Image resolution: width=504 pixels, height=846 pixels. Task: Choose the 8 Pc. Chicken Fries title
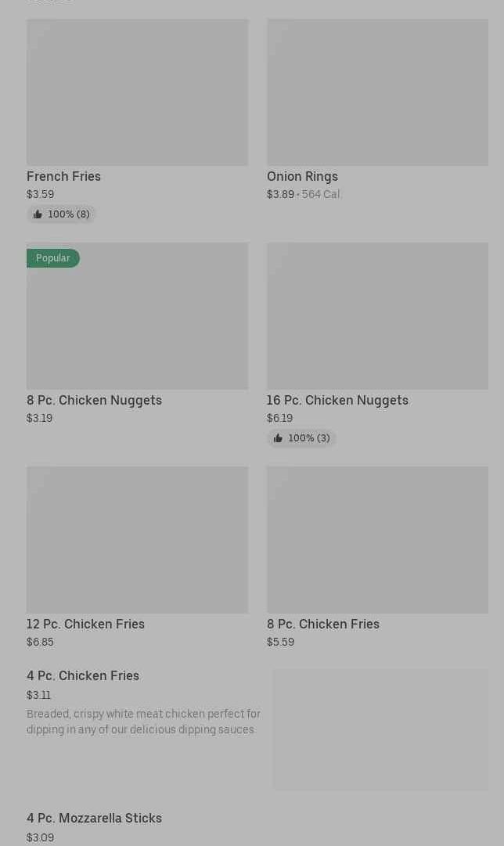click(x=322, y=624)
